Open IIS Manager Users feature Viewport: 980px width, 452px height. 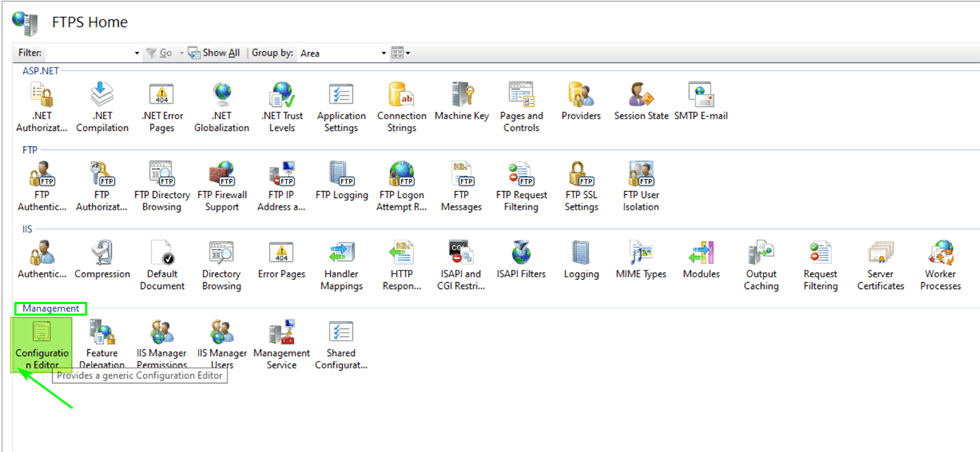(221, 344)
